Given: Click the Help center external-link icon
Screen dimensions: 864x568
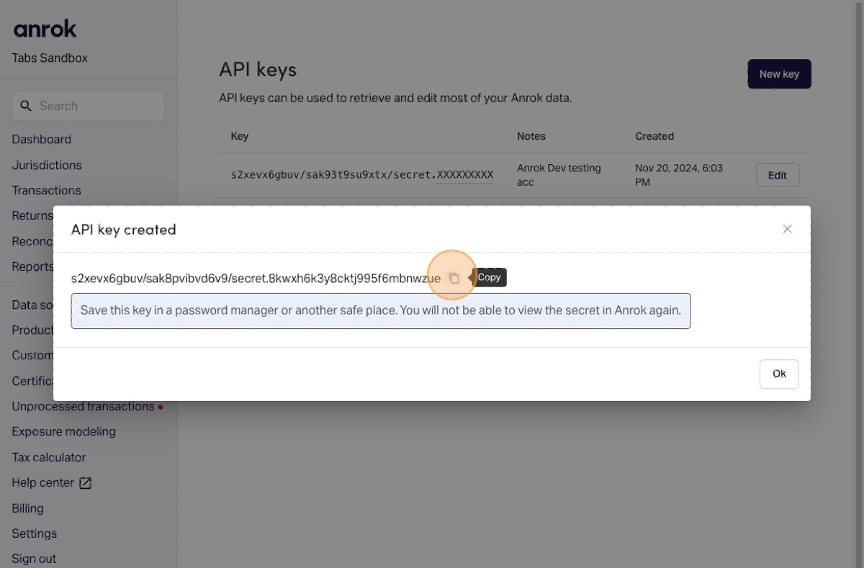Looking at the screenshot, I should pos(85,483).
